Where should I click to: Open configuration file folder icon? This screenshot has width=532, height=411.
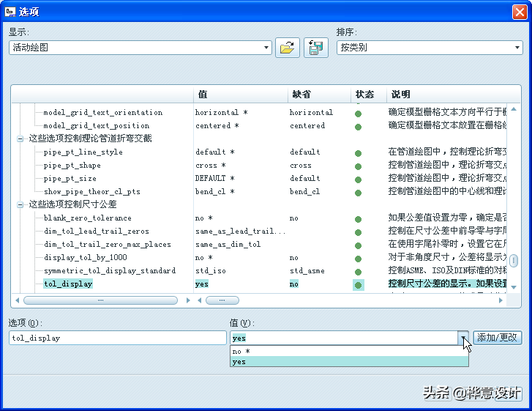point(288,48)
